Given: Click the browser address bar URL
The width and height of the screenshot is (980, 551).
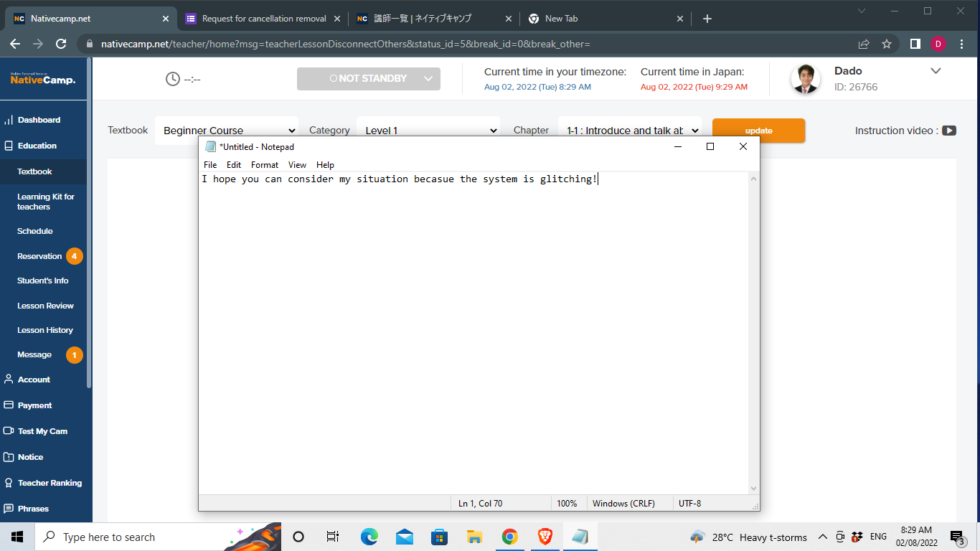Looking at the screenshot, I should pyautogui.click(x=345, y=44).
